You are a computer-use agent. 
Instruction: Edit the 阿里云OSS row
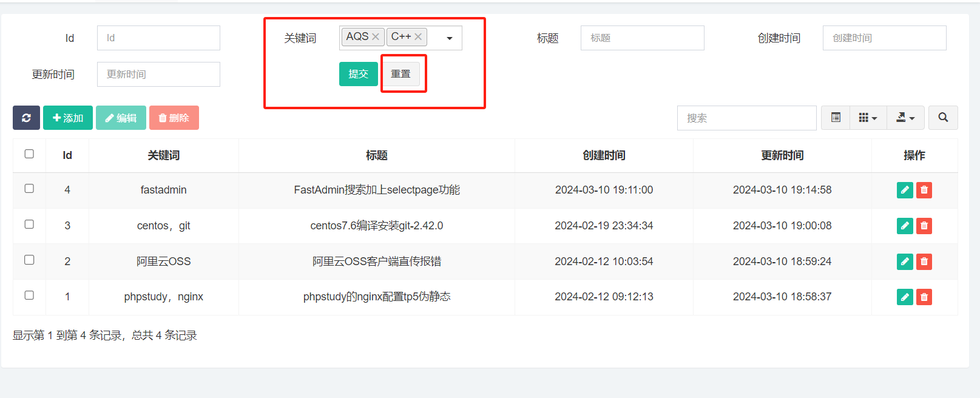(905, 261)
